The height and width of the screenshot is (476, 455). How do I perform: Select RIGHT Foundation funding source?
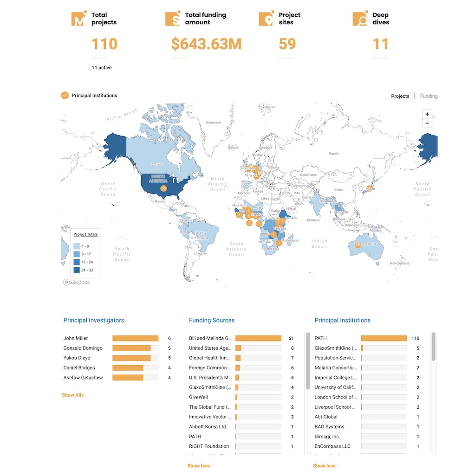point(242,446)
